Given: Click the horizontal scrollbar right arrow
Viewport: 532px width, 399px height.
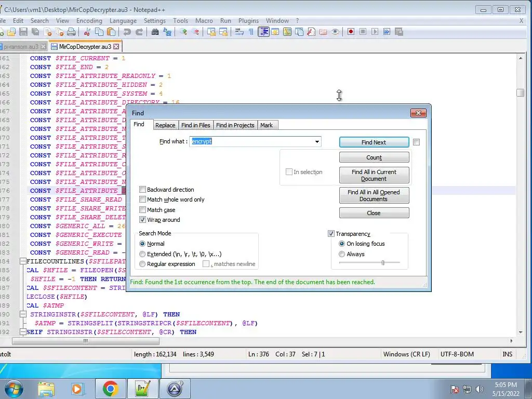Looking at the screenshot, I should pyautogui.click(x=511, y=341).
